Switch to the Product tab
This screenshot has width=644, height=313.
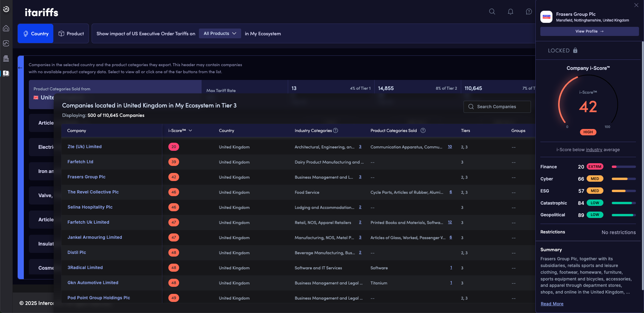coord(71,33)
